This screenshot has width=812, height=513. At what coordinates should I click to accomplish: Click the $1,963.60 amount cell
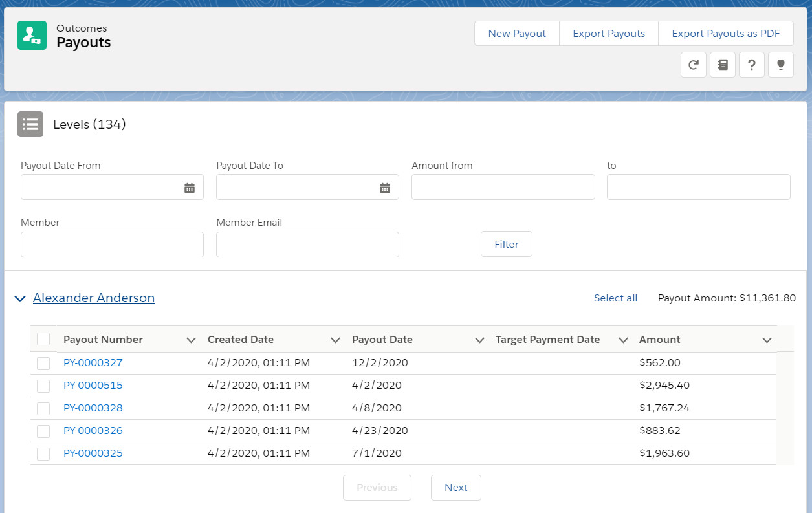click(x=664, y=453)
